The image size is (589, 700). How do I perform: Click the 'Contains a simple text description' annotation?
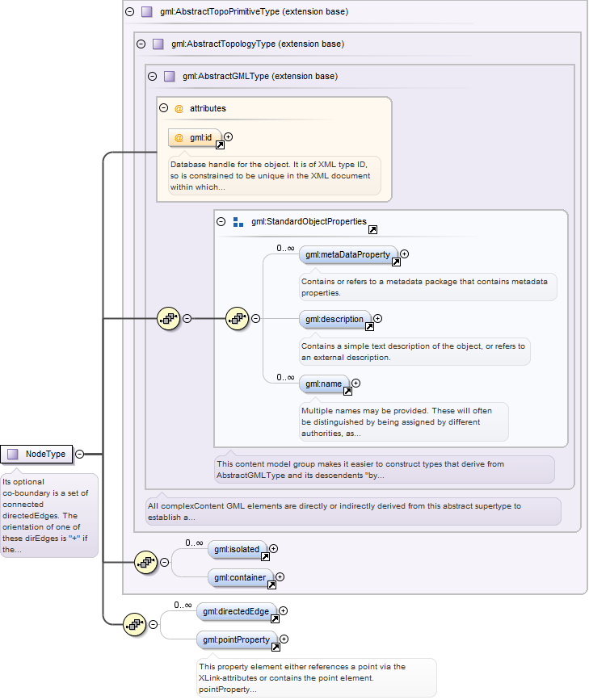(414, 352)
